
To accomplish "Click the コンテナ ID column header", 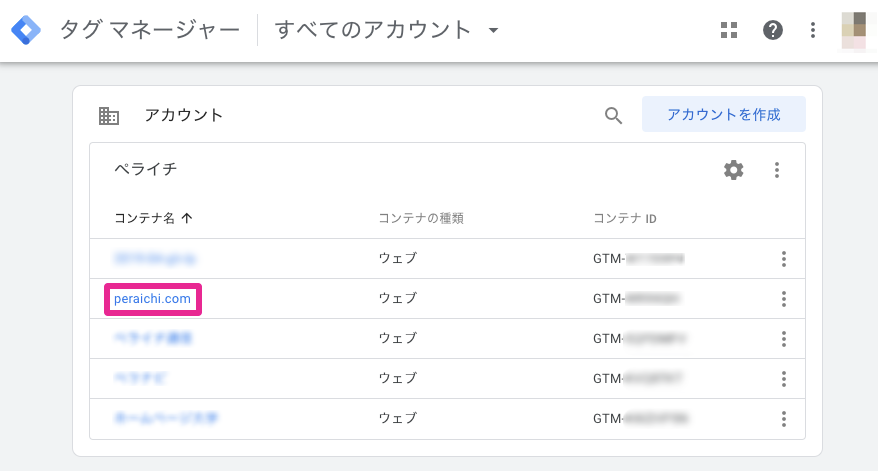I will [x=624, y=218].
